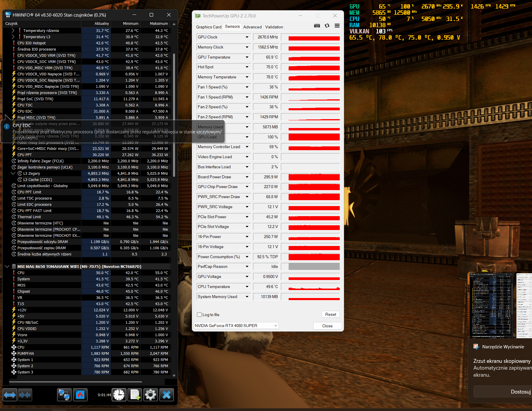This screenshot has height=411, width=532.
Task: Open HWiNFO sensor settings gear icon
Action: [x=151, y=395]
